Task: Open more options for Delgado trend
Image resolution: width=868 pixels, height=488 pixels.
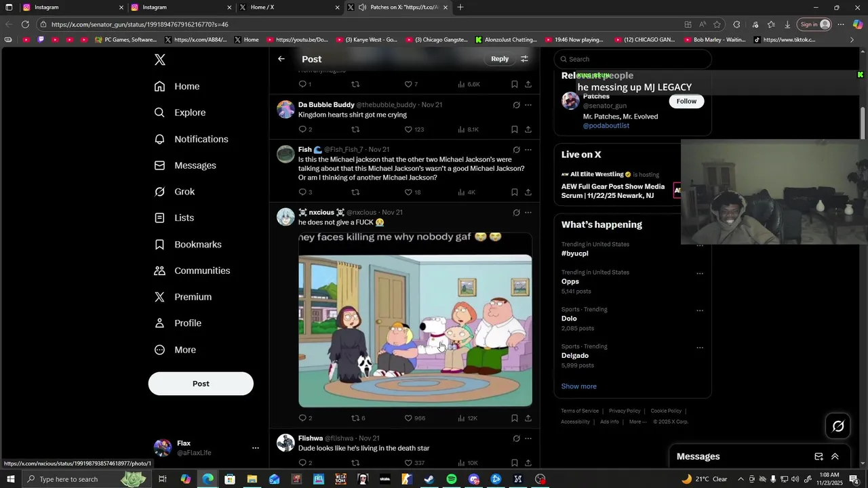Action: click(x=700, y=348)
